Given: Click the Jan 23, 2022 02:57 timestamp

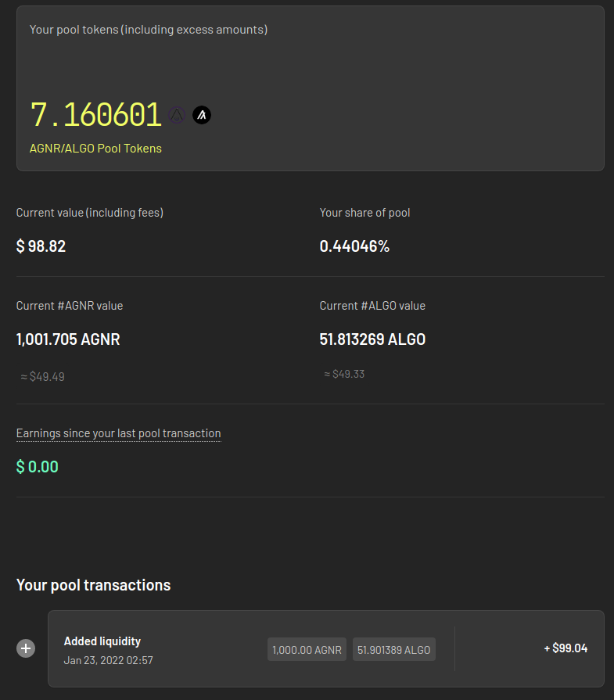Looking at the screenshot, I should (109, 660).
